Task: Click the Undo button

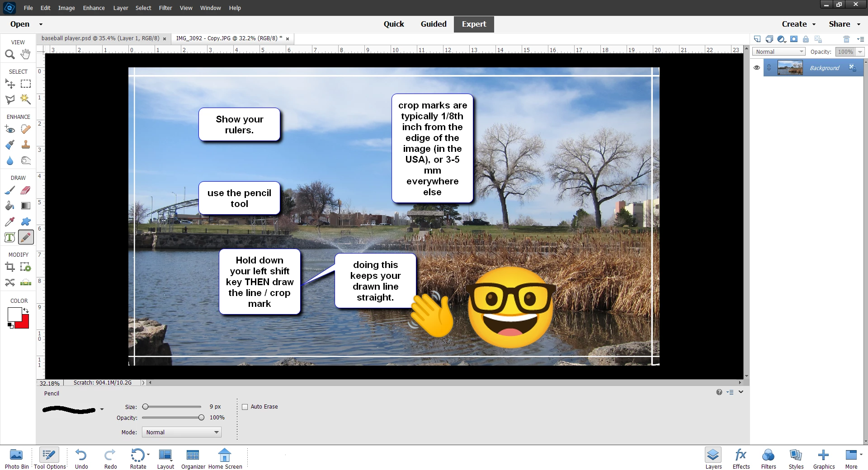Action: coord(81,458)
